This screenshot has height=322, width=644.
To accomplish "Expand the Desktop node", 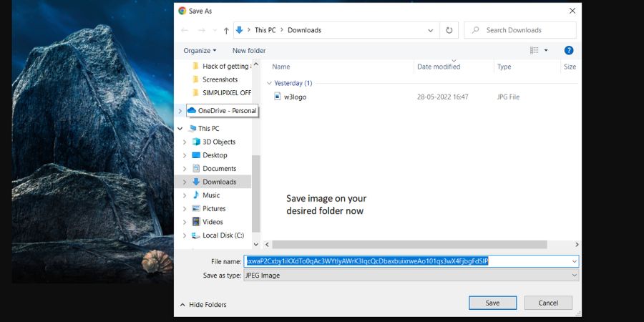I will click(185, 155).
